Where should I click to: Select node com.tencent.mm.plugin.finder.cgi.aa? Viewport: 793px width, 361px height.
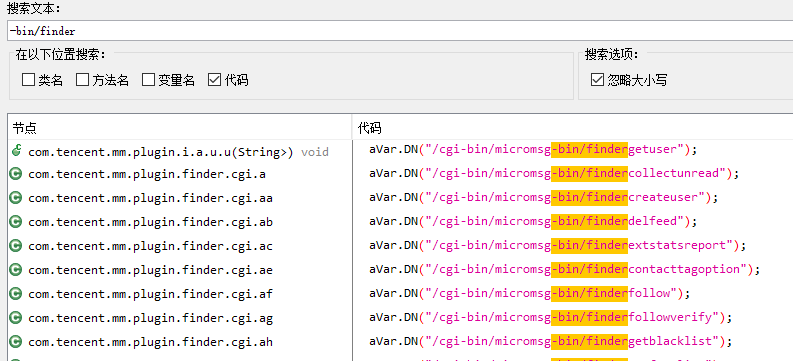tap(151, 198)
